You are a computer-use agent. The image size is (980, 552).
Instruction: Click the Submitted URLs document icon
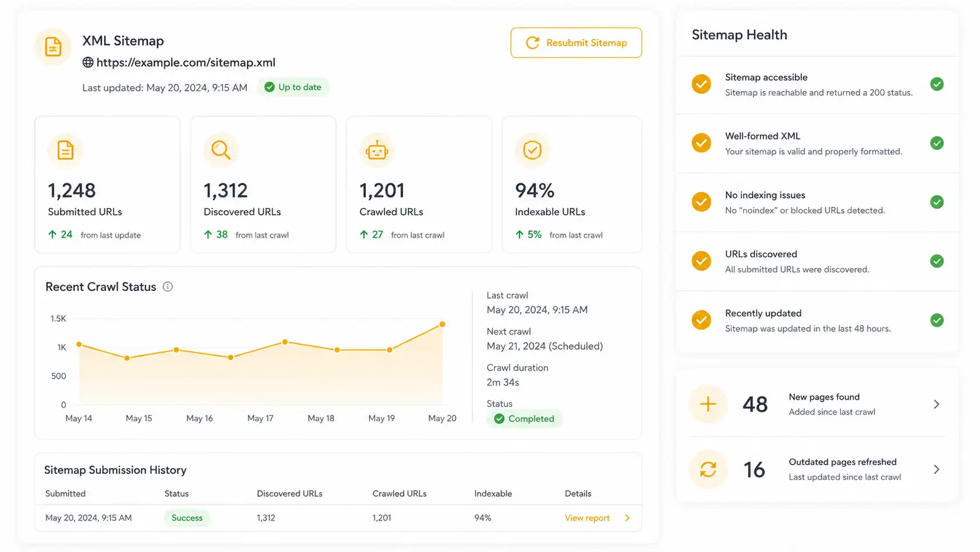(x=65, y=150)
